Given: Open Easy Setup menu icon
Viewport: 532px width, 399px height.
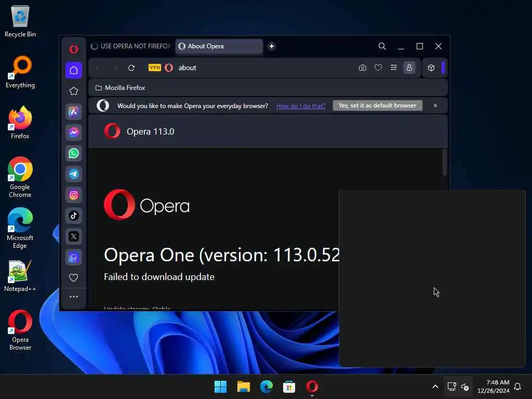Looking at the screenshot, I should tap(394, 68).
